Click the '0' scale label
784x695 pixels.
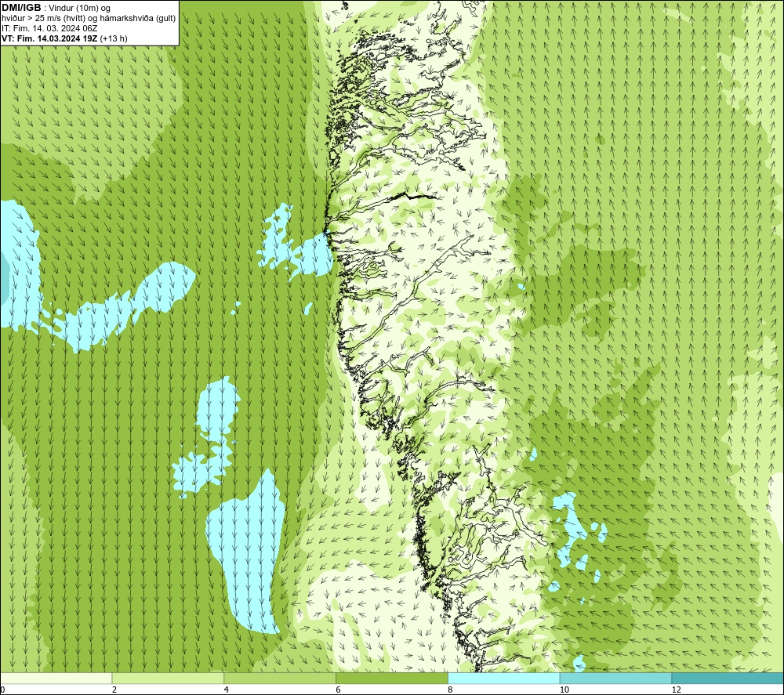click(2, 690)
